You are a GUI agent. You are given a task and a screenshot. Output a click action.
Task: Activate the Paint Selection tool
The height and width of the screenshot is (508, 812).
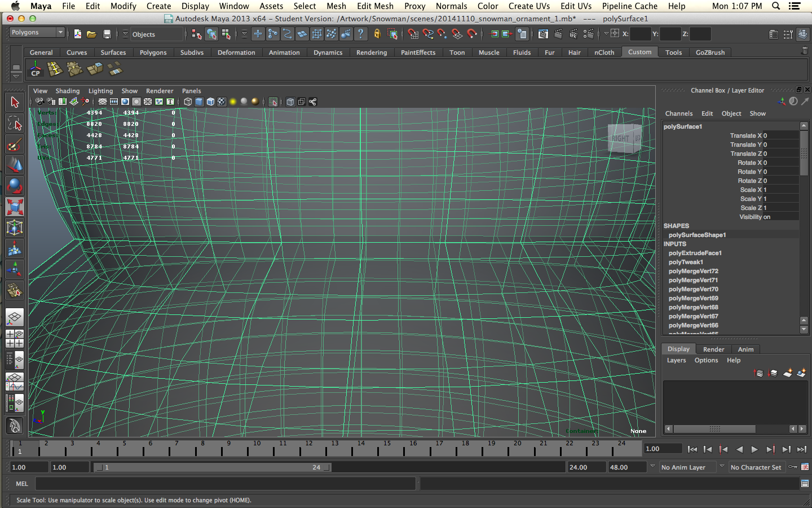pos(15,144)
